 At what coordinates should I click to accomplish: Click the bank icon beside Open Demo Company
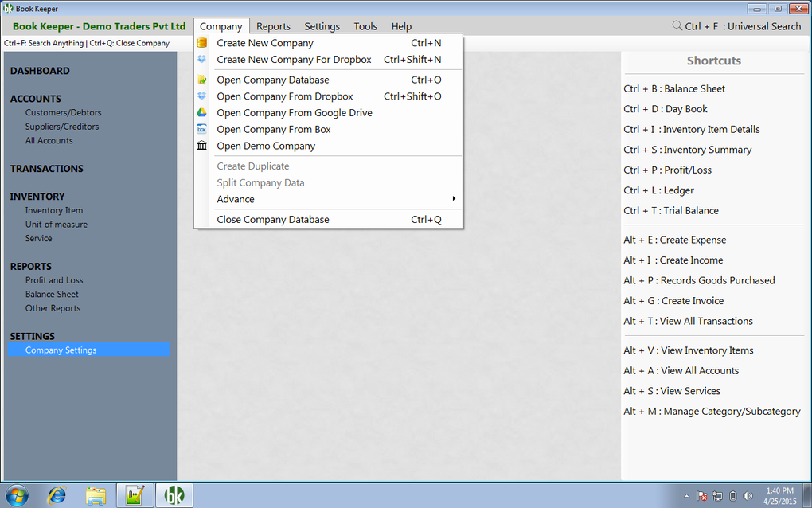[x=202, y=146]
